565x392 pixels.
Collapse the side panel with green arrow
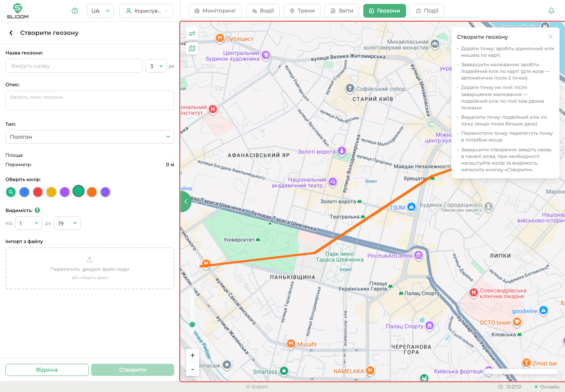coord(186,201)
